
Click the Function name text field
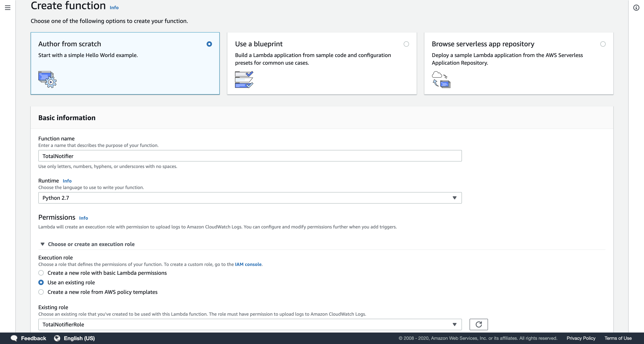pyautogui.click(x=250, y=156)
